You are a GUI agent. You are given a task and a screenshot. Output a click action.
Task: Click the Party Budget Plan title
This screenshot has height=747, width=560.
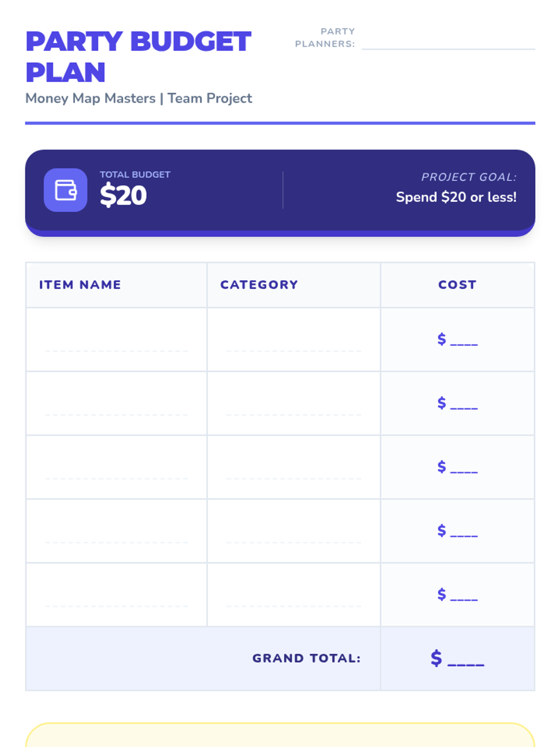138,56
